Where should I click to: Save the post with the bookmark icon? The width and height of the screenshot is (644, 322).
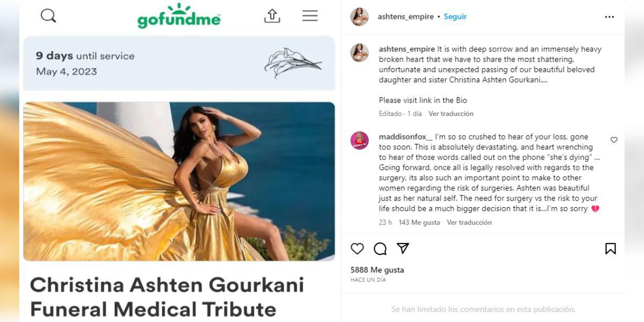point(610,248)
